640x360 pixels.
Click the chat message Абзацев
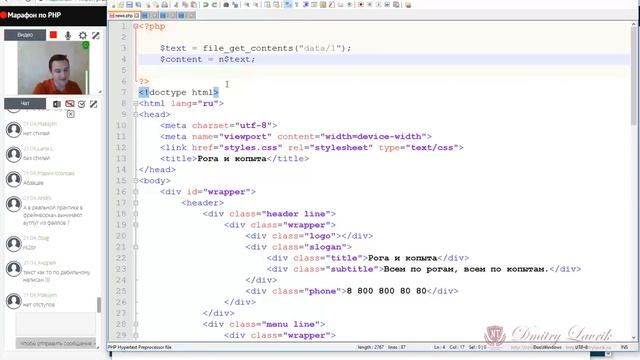(33, 183)
